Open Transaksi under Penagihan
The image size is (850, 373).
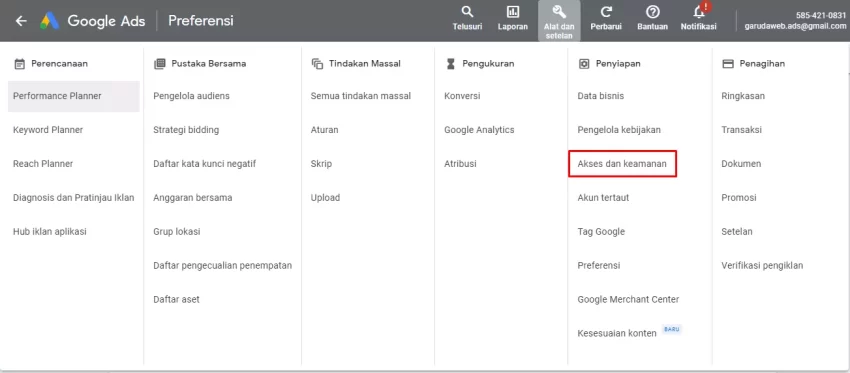(742, 130)
